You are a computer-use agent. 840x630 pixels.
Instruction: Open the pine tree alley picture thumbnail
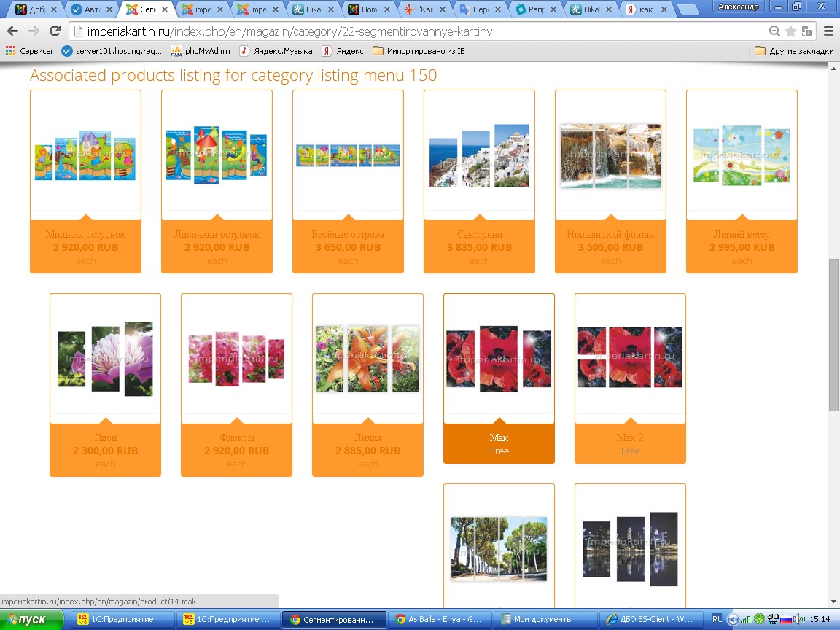pos(499,548)
